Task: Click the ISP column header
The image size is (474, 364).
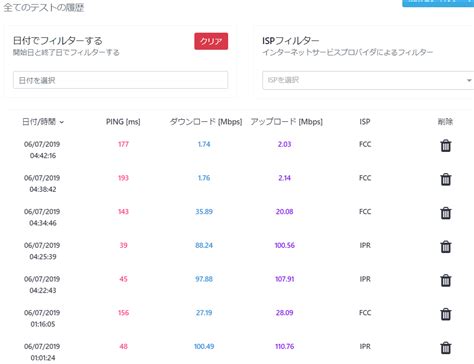Action: (365, 122)
